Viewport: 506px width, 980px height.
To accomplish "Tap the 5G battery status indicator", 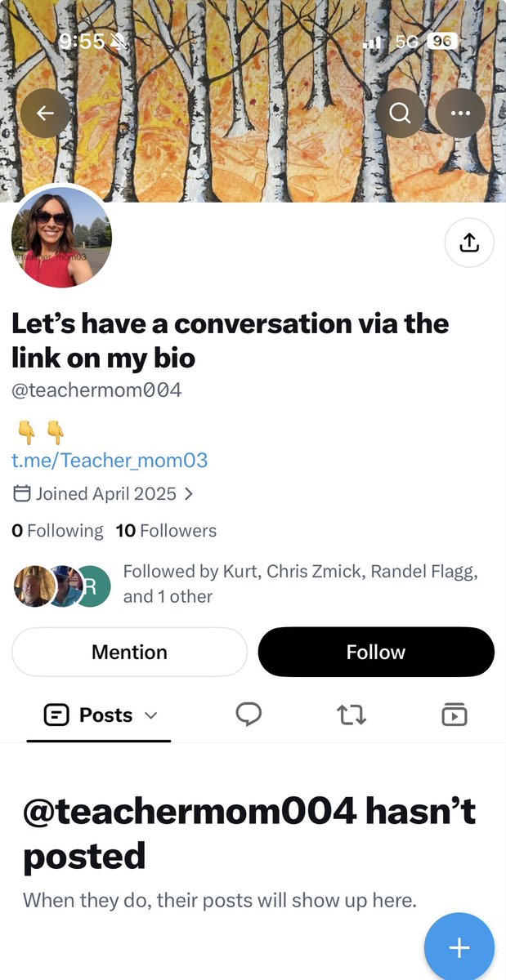I will click(427, 42).
